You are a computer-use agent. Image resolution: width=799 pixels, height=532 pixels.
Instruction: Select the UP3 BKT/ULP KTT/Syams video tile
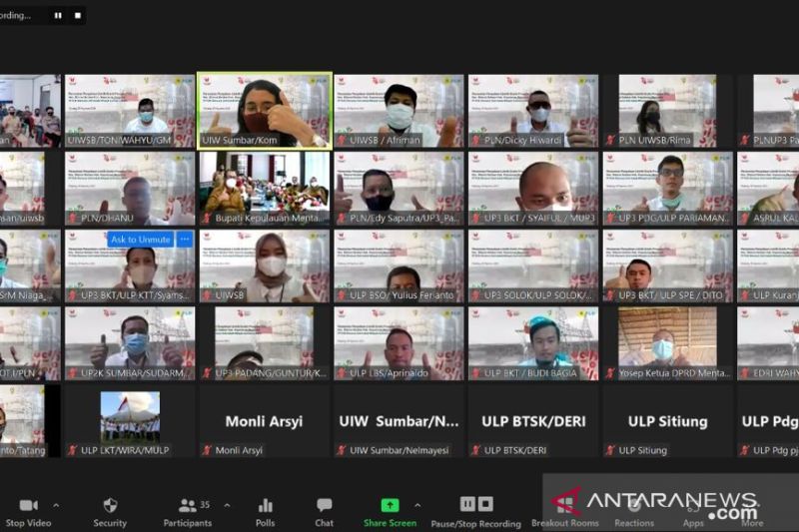click(x=130, y=266)
